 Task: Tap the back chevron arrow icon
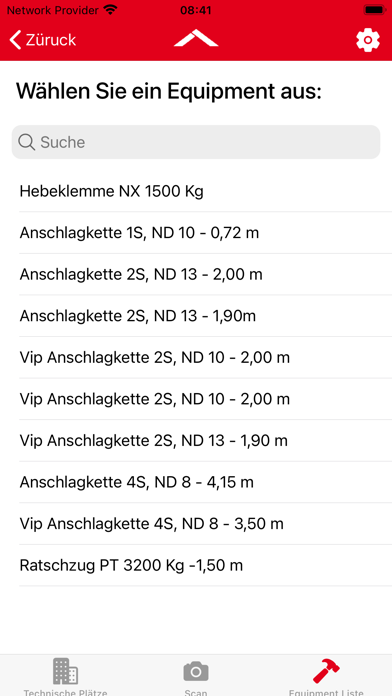click(15, 40)
